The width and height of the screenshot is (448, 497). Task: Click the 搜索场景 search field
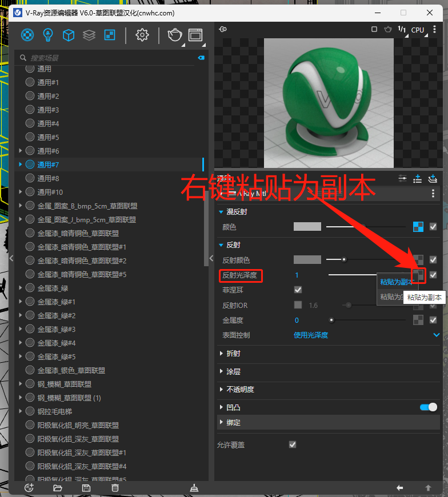click(x=113, y=58)
